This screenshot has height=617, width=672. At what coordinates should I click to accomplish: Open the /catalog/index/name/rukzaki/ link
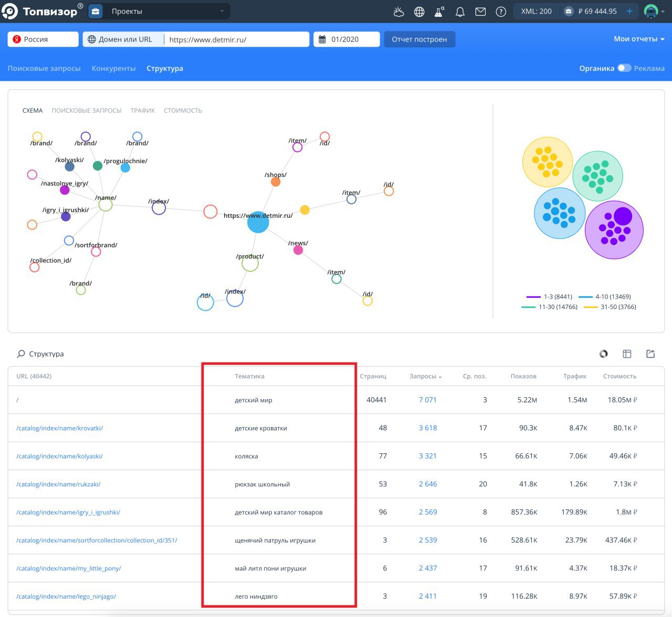(58, 484)
